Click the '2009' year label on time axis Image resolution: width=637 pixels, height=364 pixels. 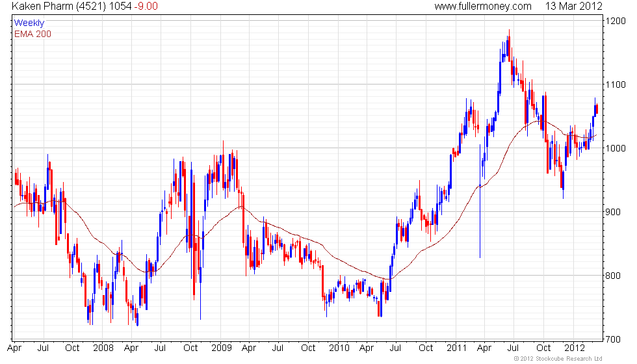(x=222, y=348)
